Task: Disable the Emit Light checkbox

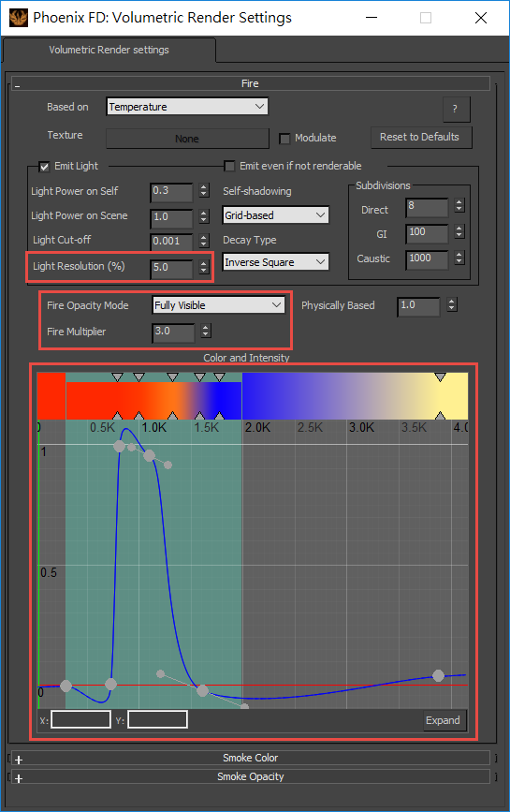Action: tap(45, 166)
